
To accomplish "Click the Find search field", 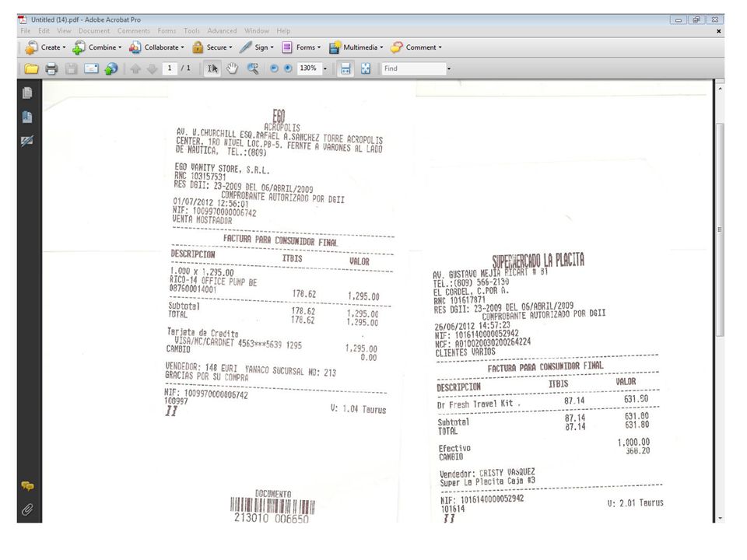I will (x=413, y=68).
